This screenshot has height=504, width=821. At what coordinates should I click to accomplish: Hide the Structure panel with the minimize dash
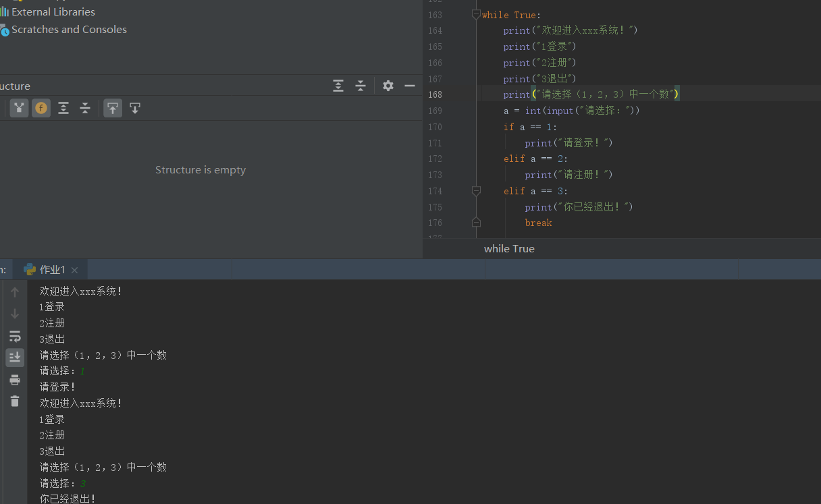[x=409, y=86]
